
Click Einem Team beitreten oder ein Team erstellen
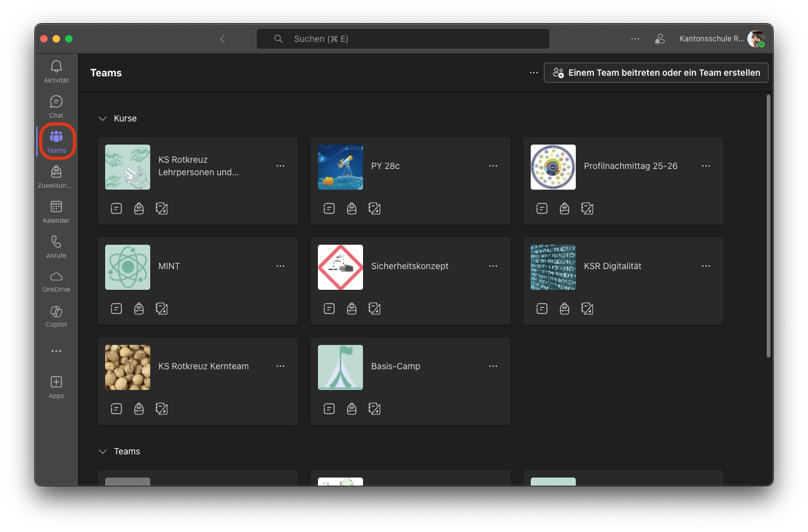(x=656, y=73)
